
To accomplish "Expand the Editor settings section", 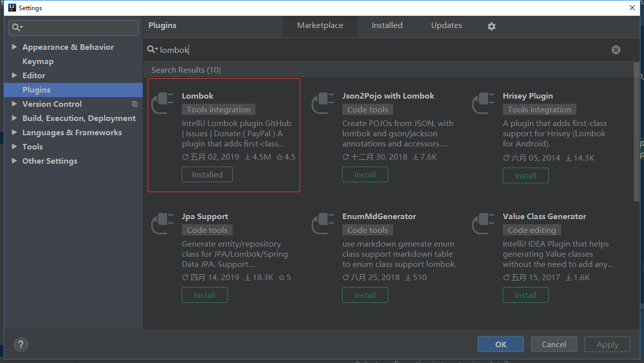I will click(x=14, y=75).
